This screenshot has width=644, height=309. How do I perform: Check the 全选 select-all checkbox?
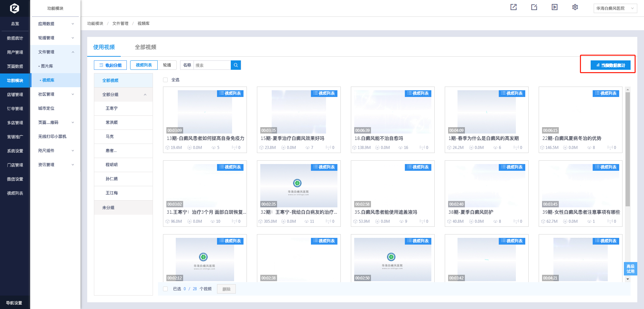click(x=165, y=80)
